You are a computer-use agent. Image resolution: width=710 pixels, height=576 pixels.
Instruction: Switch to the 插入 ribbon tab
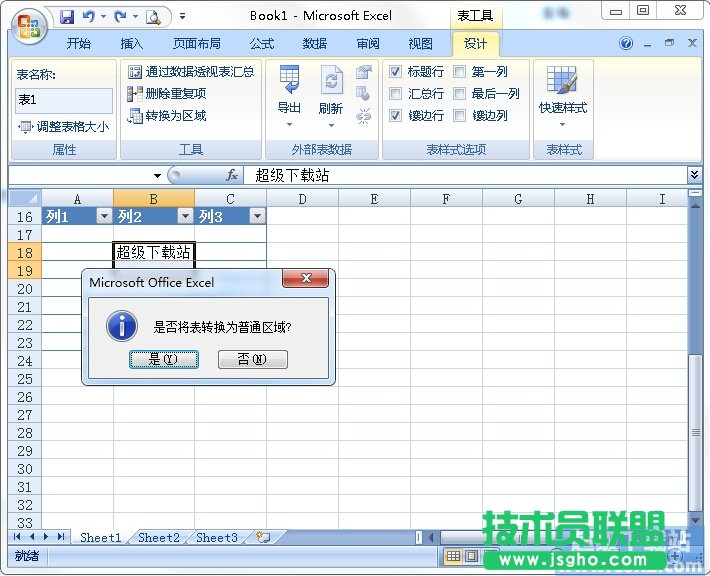point(132,44)
